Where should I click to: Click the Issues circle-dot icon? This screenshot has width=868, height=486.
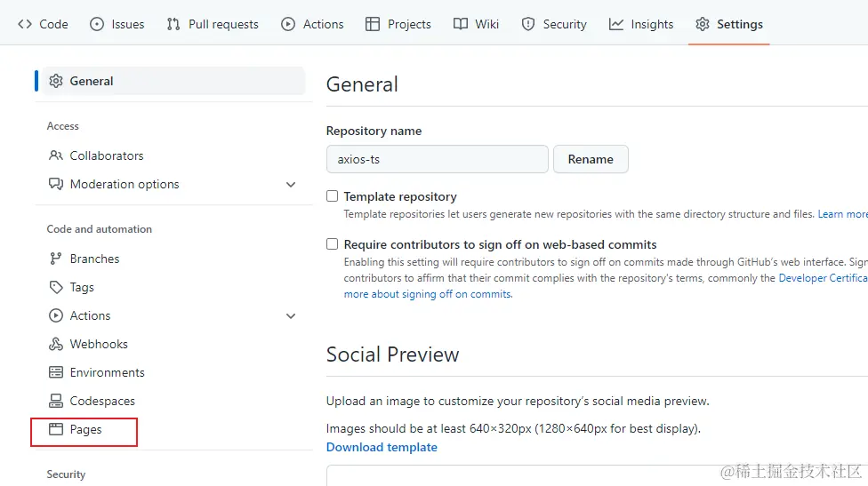pos(97,24)
